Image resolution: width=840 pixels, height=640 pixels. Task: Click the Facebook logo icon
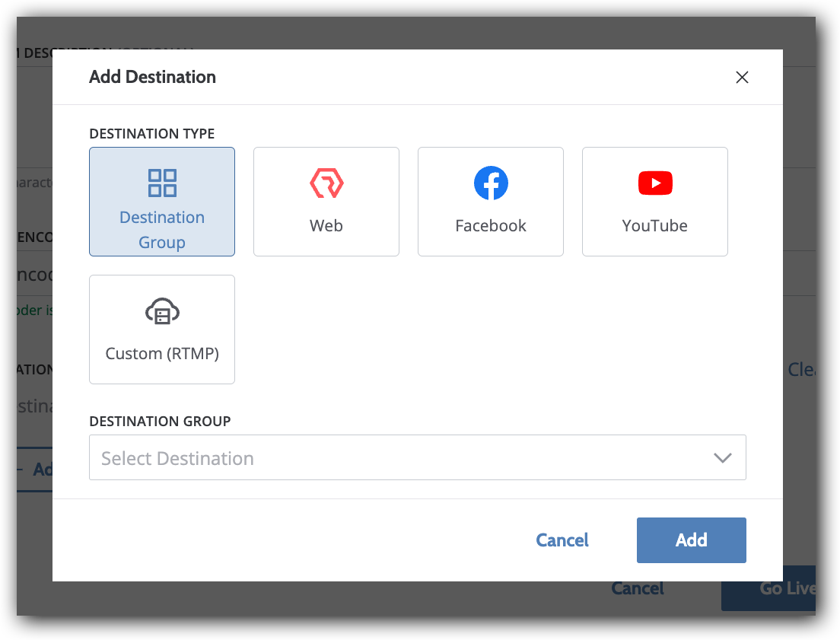point(490,183)
